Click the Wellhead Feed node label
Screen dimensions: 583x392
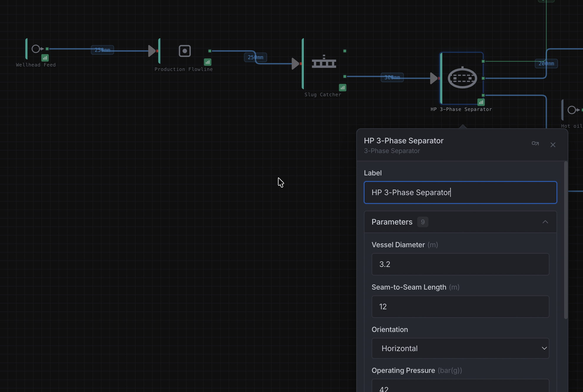36,65
